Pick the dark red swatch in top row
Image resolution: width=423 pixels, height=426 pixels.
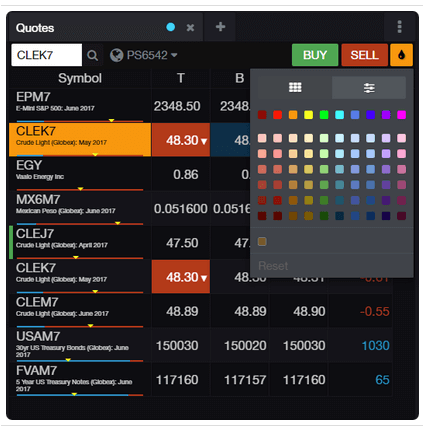262,115
